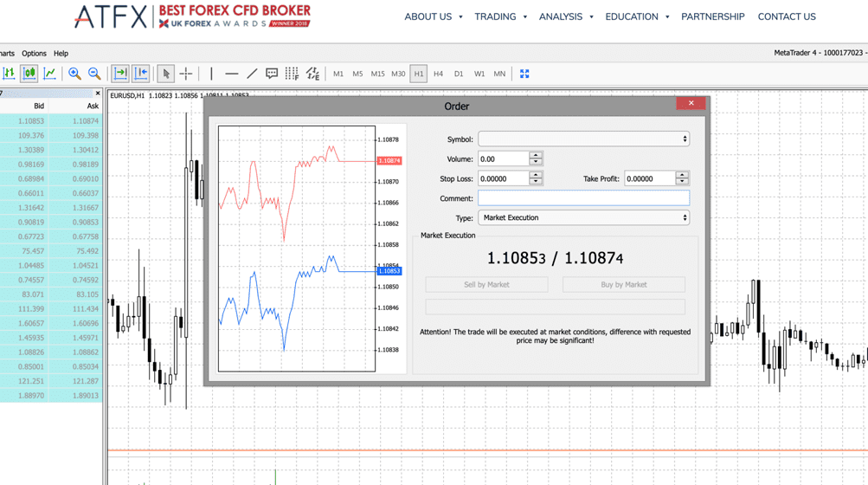Click into the Comment field
Screen dimensions: 868x485
(x=583, y=198)
